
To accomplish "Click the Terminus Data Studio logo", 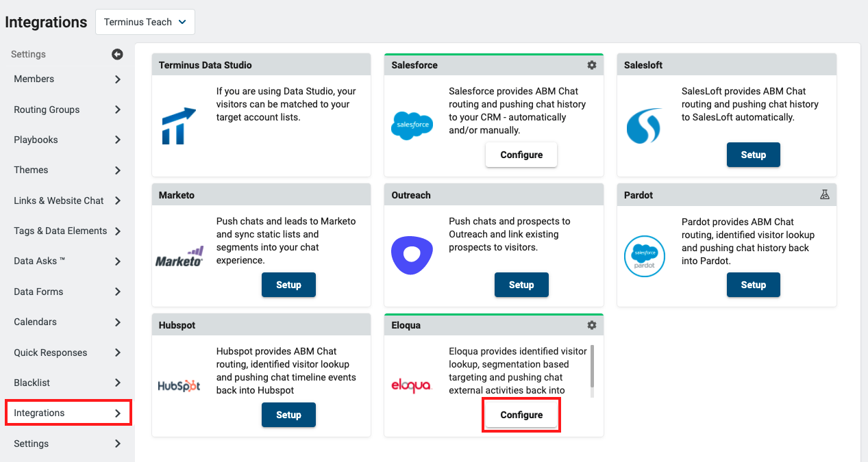I will pos(179,125).
